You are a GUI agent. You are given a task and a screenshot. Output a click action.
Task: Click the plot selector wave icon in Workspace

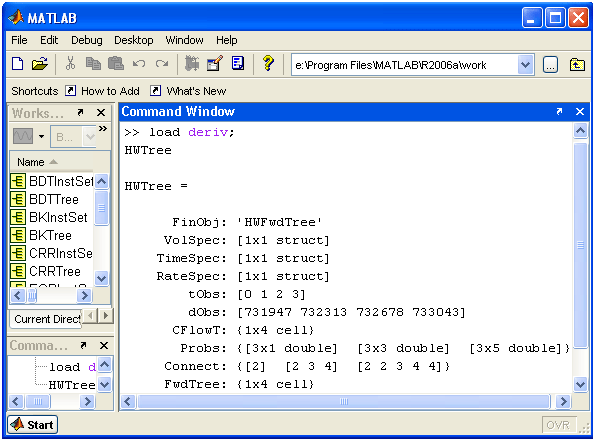(x=23, y=136)
